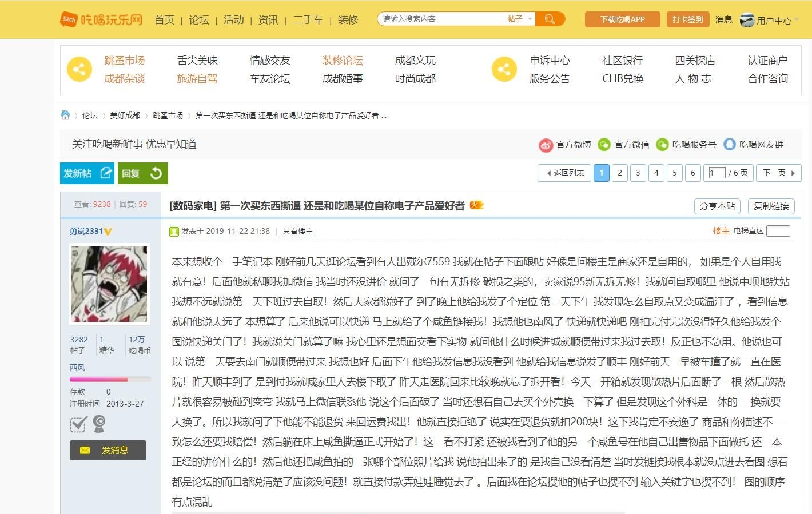Click the 西风 user rank progress bar
This screenshot has height=514, width=812.
click(x=110, y=379)
